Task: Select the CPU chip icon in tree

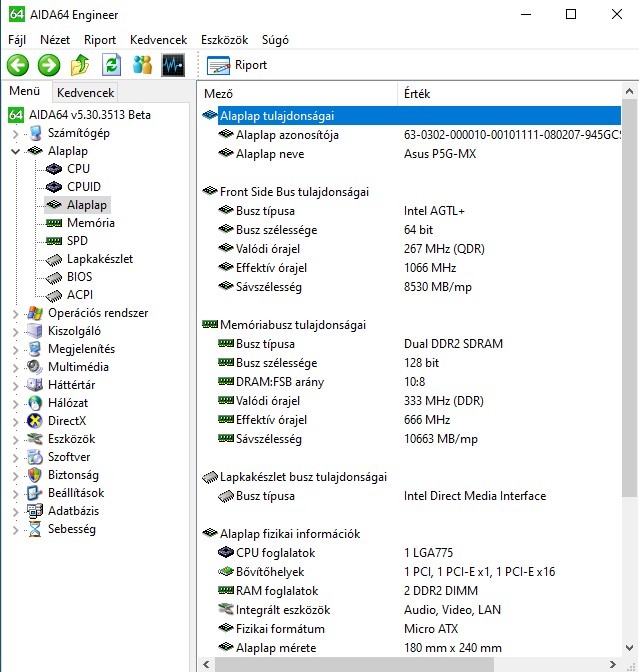Action: [x=54, y=169]
